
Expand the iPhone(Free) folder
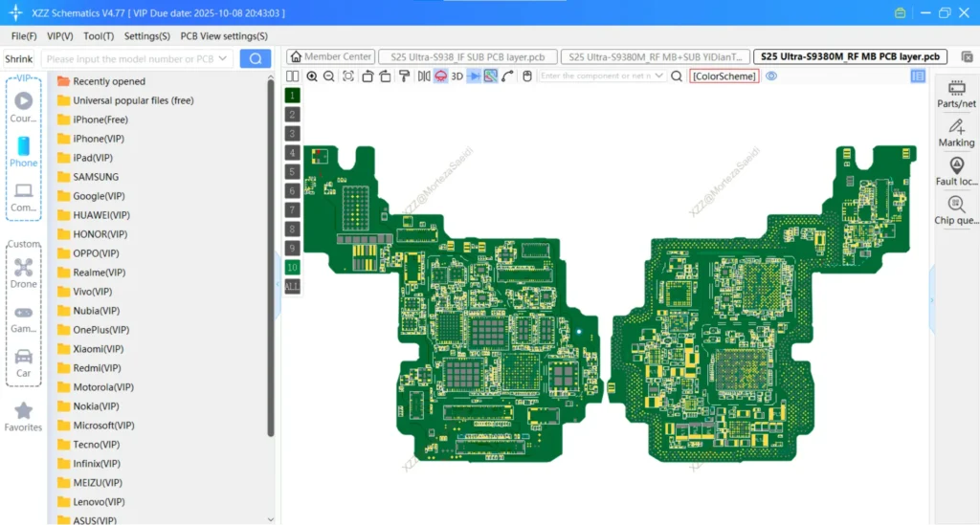pos(93,120)
